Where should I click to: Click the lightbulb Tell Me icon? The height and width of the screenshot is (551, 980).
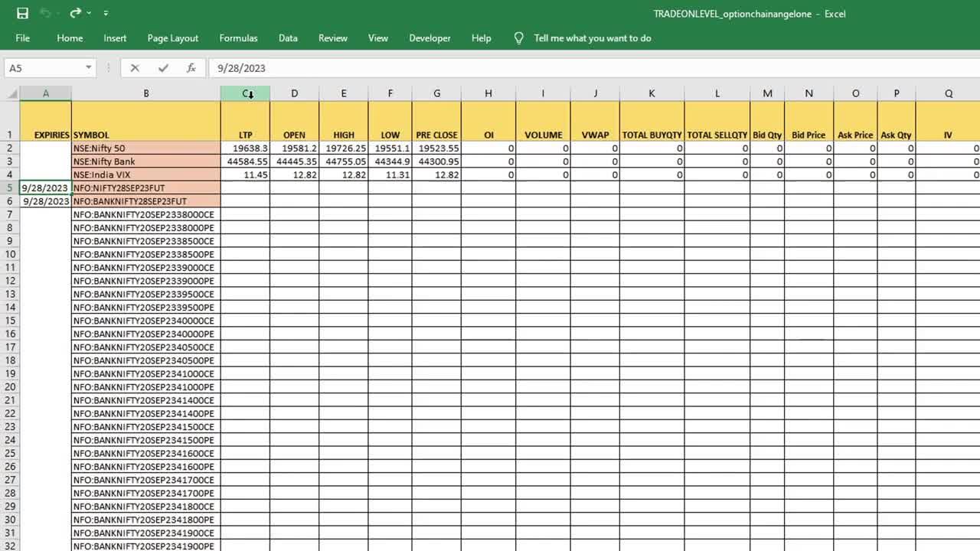pos(519,37)
